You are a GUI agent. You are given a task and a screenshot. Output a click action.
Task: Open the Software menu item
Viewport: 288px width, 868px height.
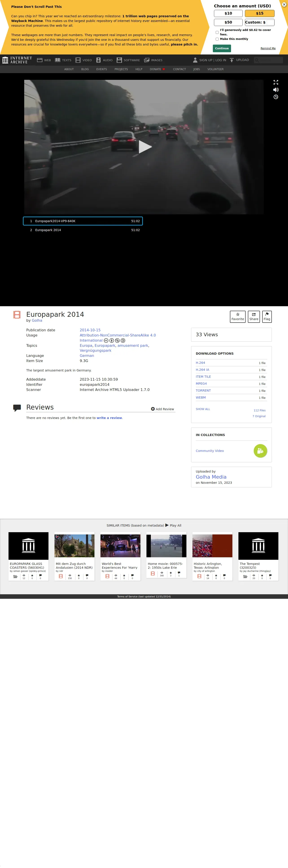[x=128, y=60]
